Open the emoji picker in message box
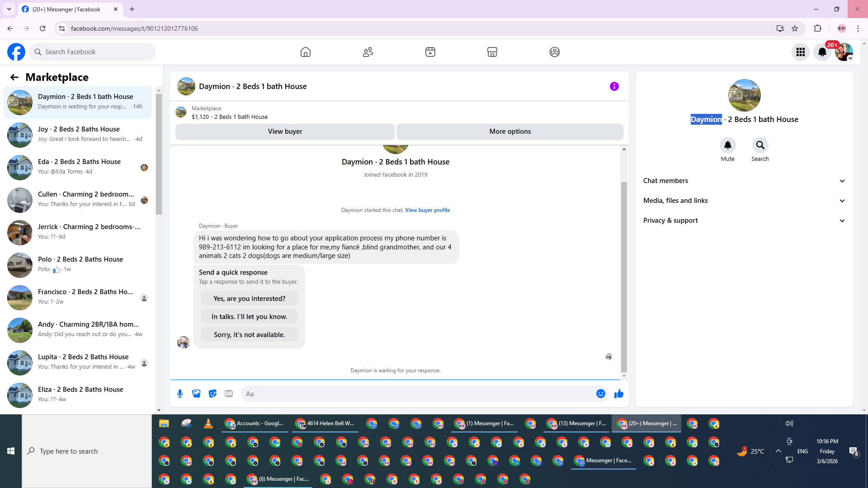This screenshot has height=488, width=868. click(x=600, y=394)
